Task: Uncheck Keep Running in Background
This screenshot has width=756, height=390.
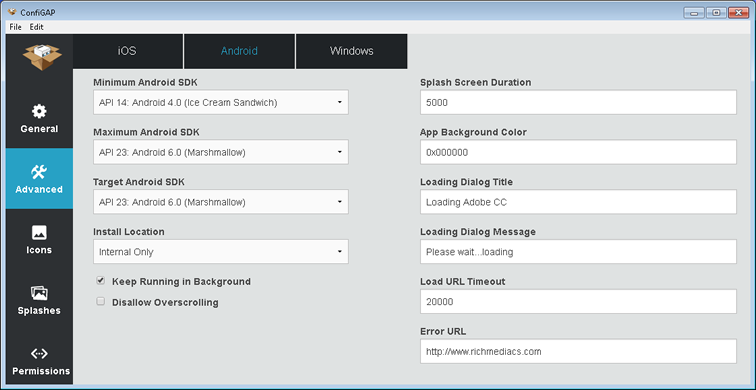Action: click(101, 281)
